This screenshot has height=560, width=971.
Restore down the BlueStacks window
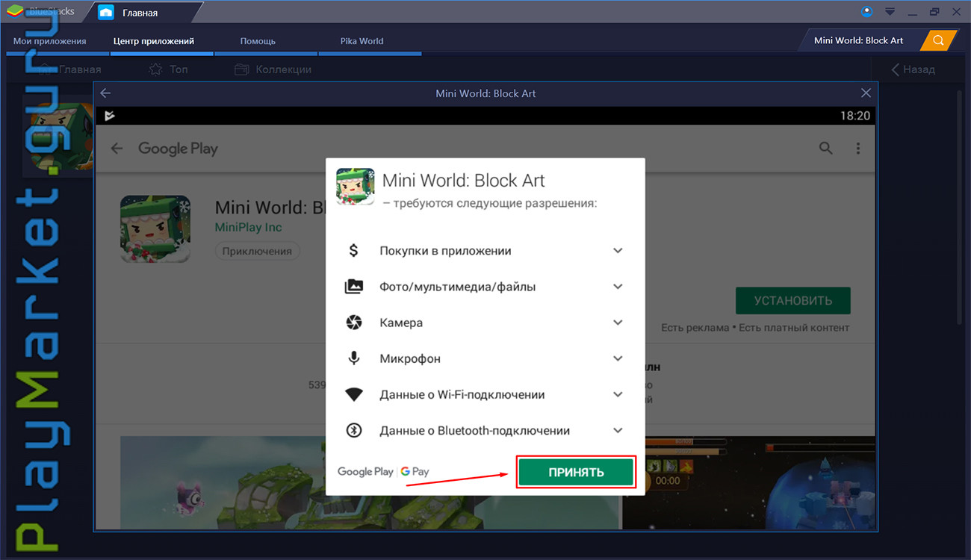(x=934, y=11)
